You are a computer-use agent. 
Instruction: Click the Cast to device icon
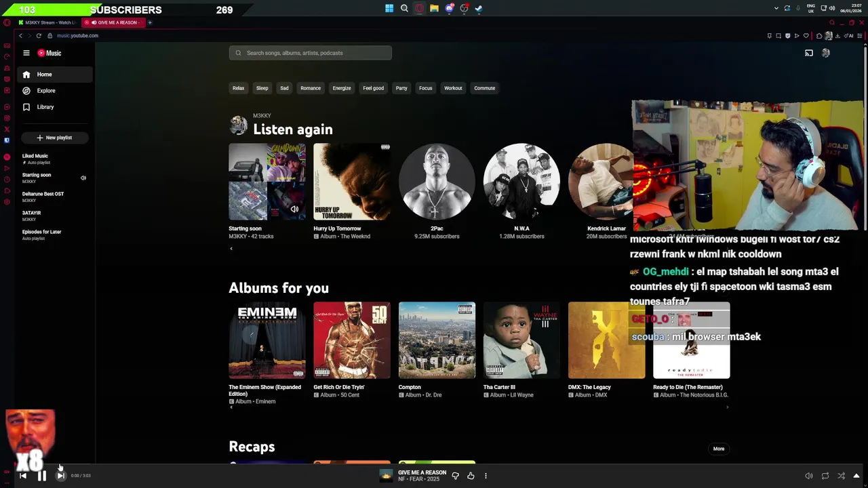(x=809, y=53)
